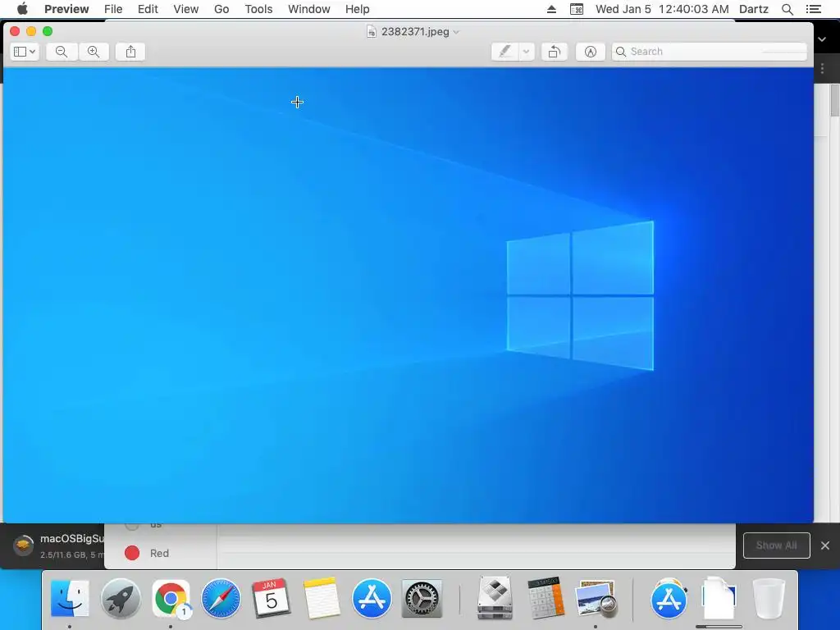Open the Tools menu
Viewport: 840px width, 630px height.
[x=258, y=9]
